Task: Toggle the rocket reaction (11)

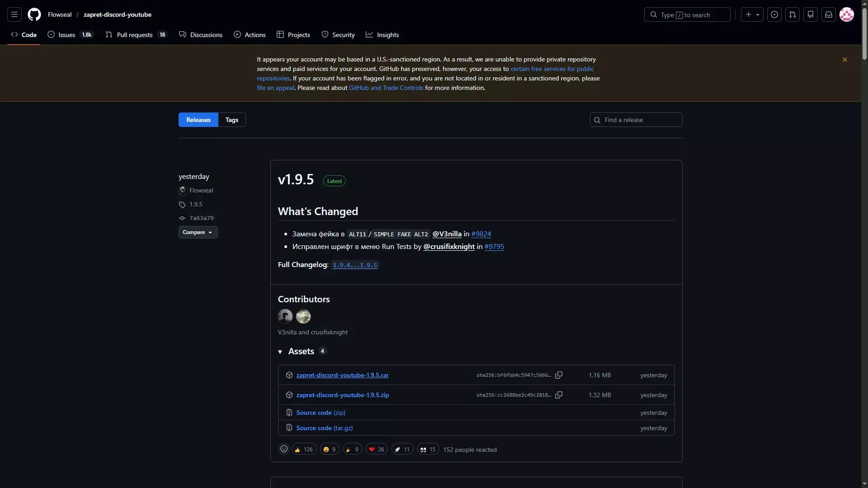Action: [402, 449]
